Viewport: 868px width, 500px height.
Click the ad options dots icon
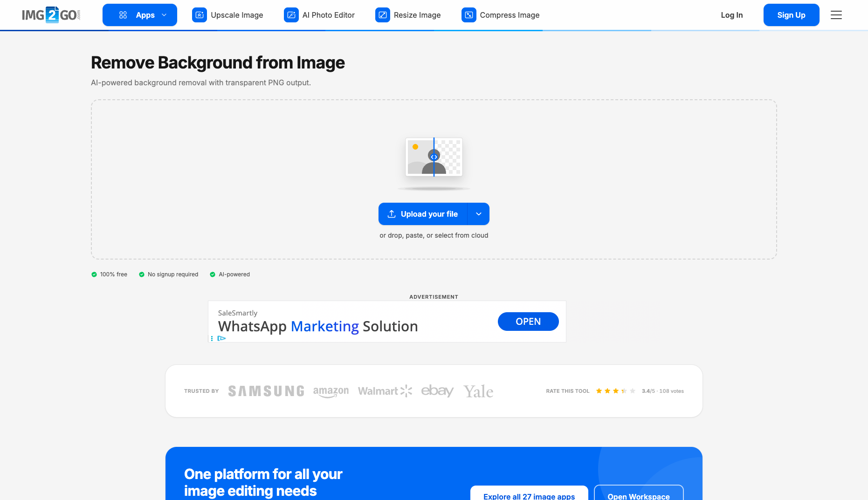coord(212,338)
